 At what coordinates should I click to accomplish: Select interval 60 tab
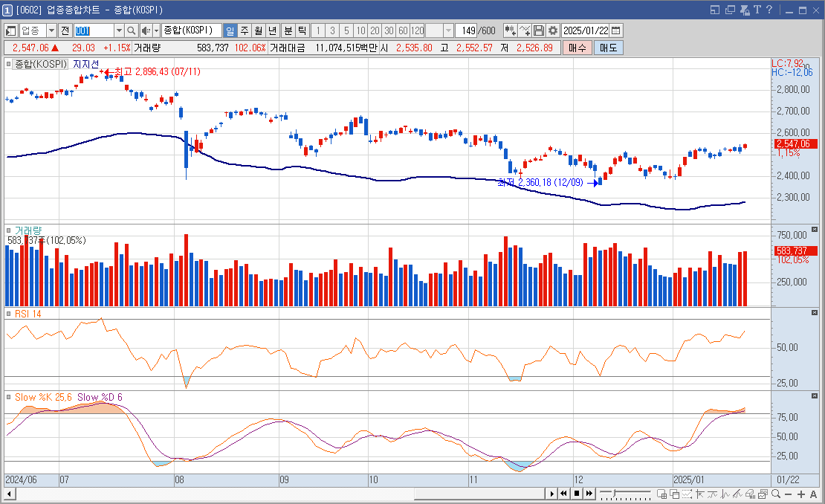point(403,30)
